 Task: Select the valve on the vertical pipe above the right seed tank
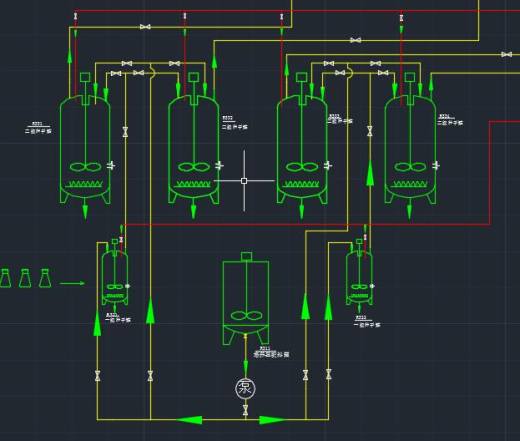[370, 131]
